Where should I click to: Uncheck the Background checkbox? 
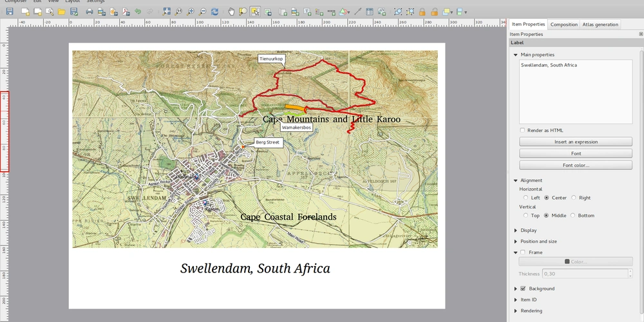(x=523, y=289)
